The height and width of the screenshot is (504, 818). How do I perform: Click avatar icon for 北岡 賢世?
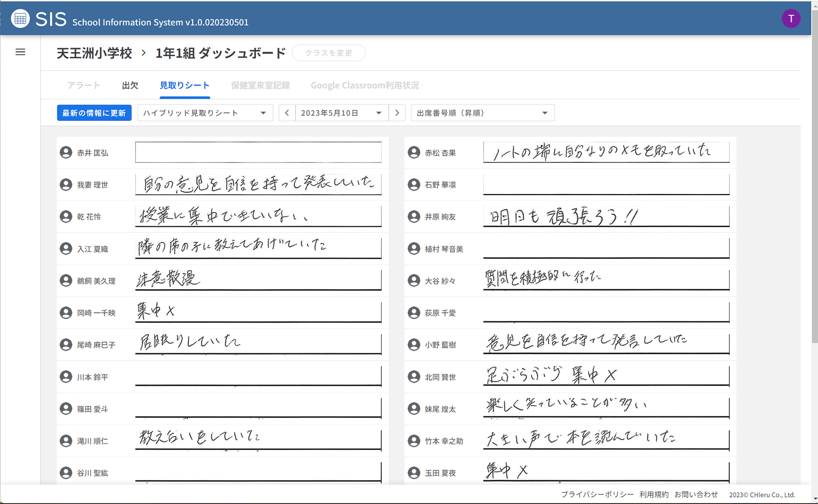[x=414, y=377]
